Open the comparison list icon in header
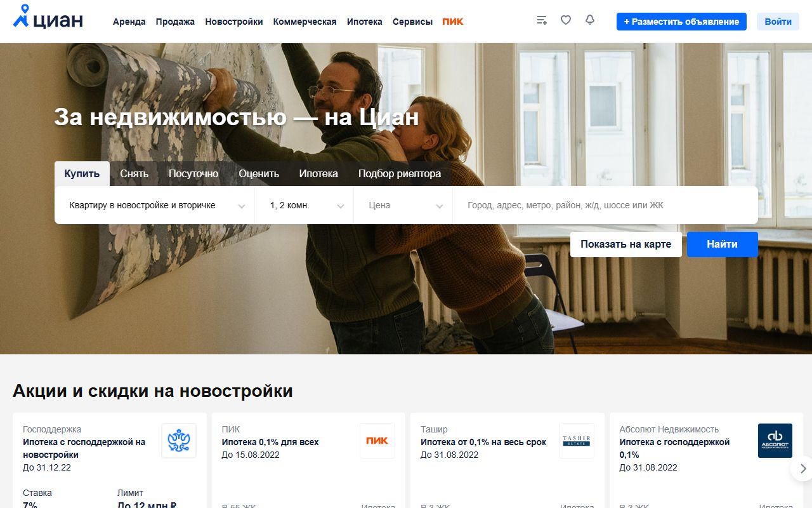This screenshot has width=812, height=508. point(542,20)
